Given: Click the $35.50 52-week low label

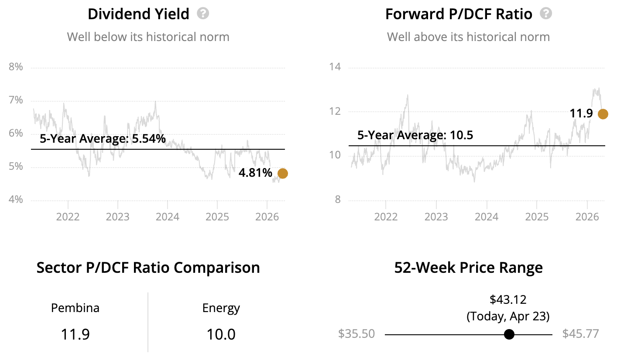Looking at the screenshot, I should 356,334.
